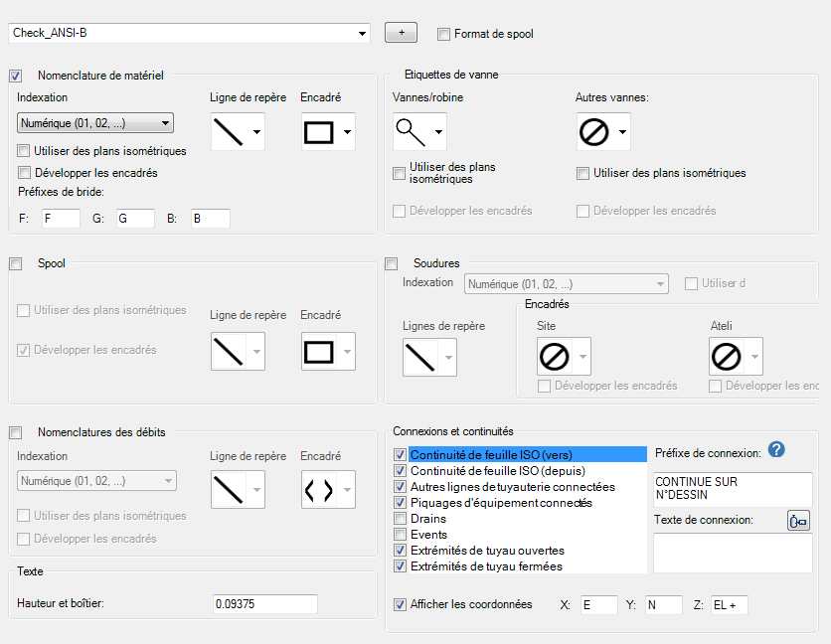831x644 pixels.
Task: Enable the Format de spool checkbox
Action: pyautogui.click(x=443, y=34)
